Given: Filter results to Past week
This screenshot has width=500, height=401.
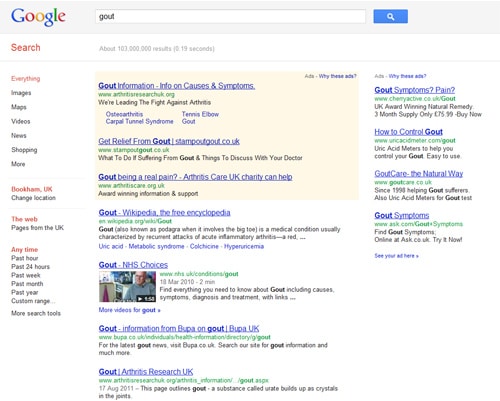Looking at the screenshot, I should [x=26, y=275].
